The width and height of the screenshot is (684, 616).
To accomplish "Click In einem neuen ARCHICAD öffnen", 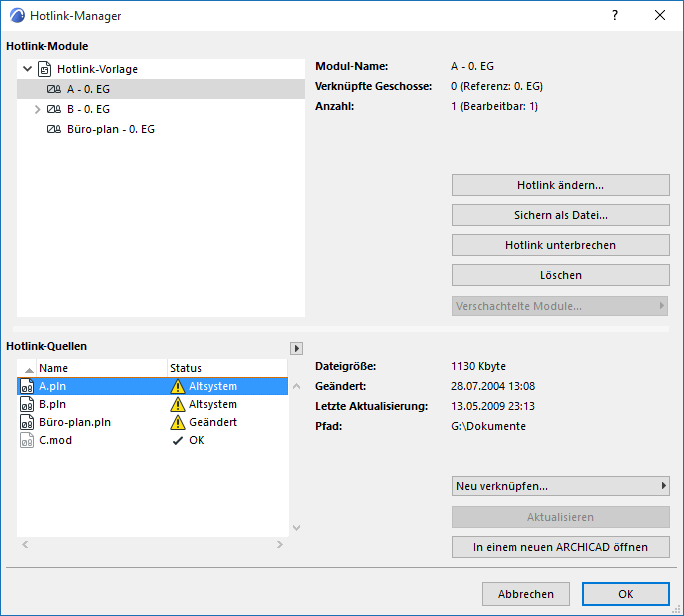I will coord(561,547).
